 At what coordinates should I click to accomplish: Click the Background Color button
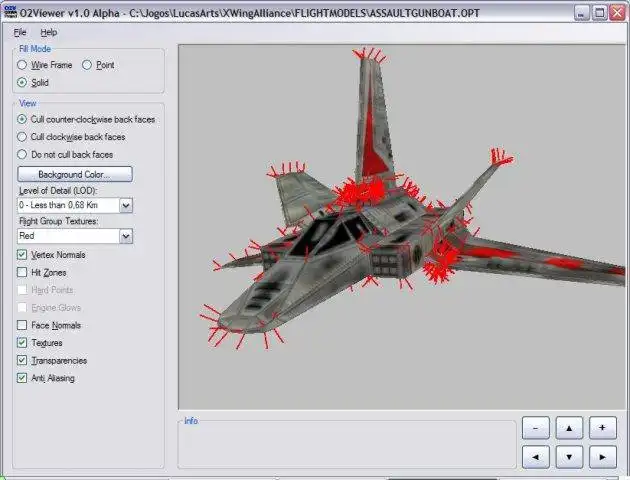[75, 174]
